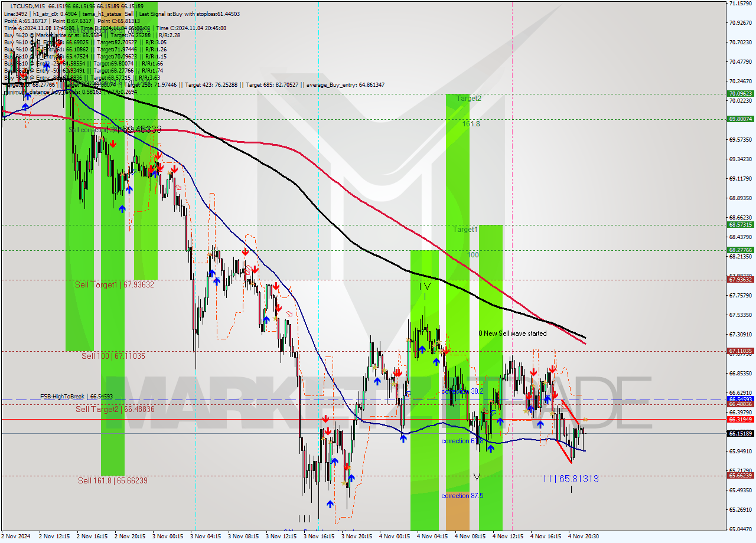Image resolution: width=756 pixels, height=543 pixels.
Task: Click the blue 66.54593 price tag
Action: [x=741, y=399]
